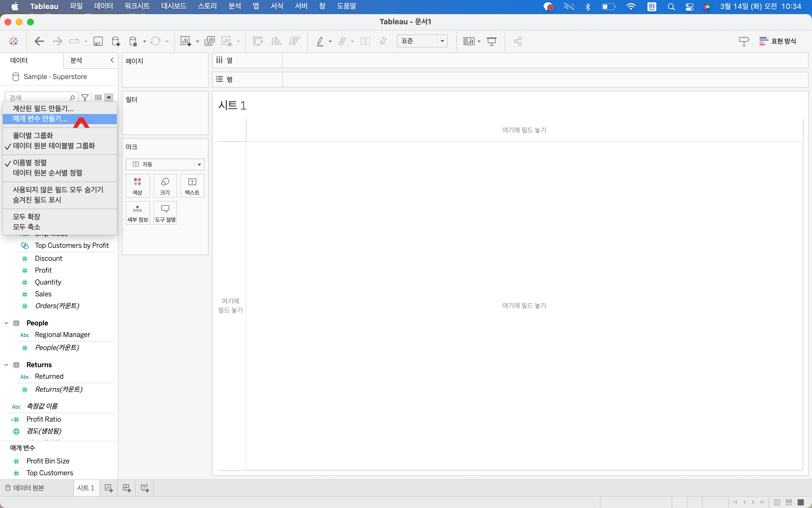The height and width of the screenshot is (508, 812).
Task: Add a new data source icon
Action: point(116,41)
